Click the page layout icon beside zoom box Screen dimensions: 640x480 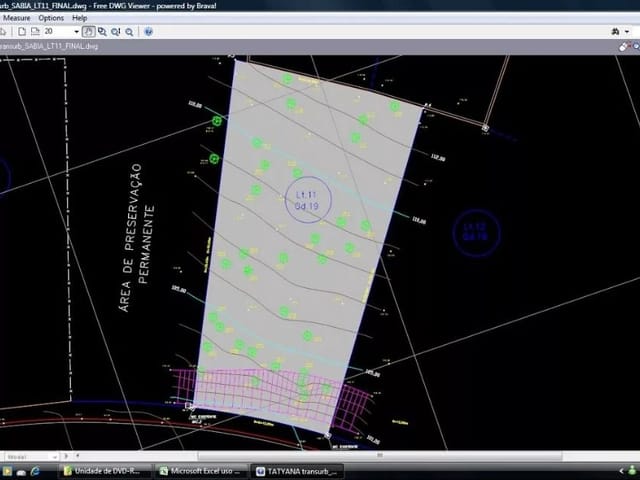point(36,31)
